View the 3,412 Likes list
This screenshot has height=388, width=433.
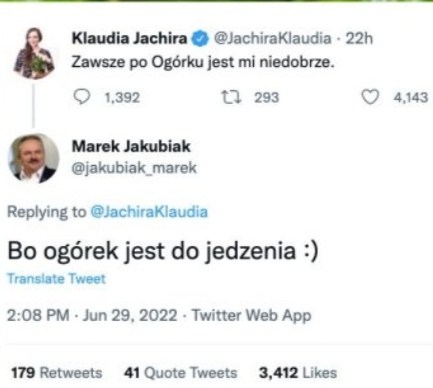click(298, 373)
